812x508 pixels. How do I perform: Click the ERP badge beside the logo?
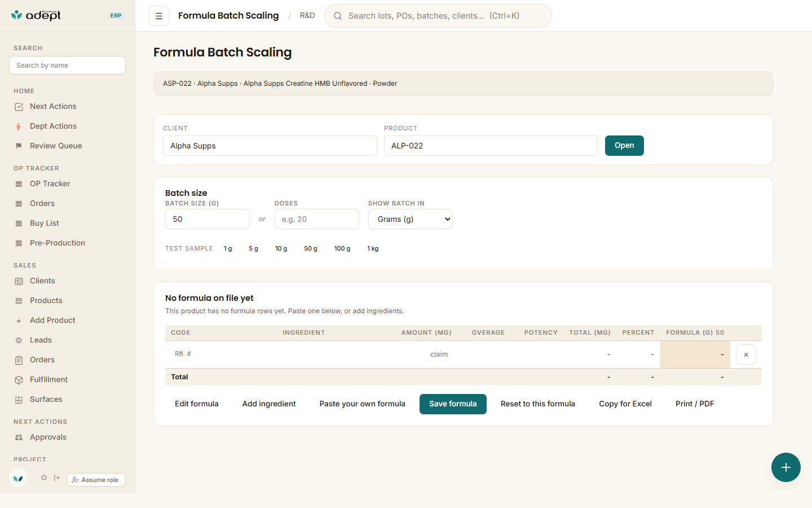pyautogui.click(x=116, y=16)
